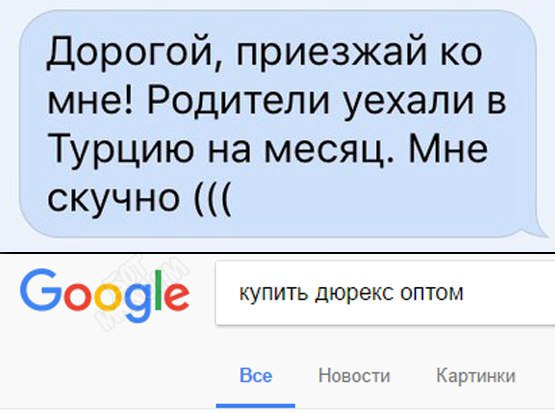Click the query text 'купить дюрекс оптом'
555x413 pixels.
351,293
